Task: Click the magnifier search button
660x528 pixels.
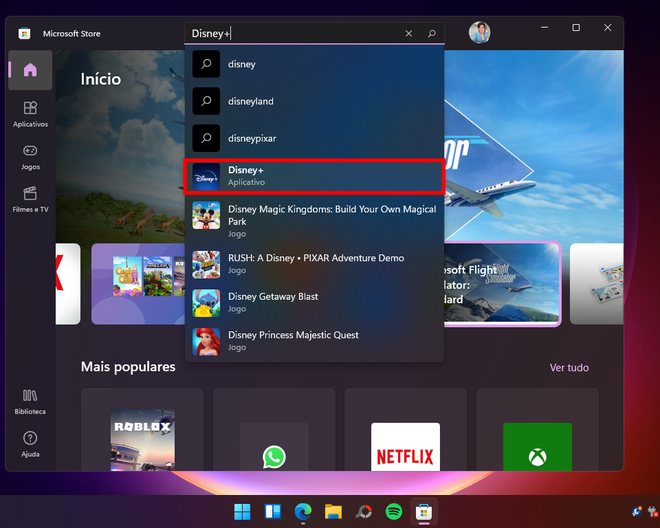Action: point(432,33)
